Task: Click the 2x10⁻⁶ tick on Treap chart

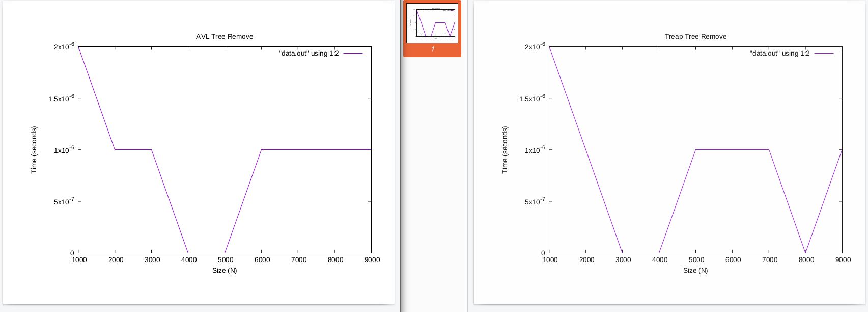Action: (534, 46)
